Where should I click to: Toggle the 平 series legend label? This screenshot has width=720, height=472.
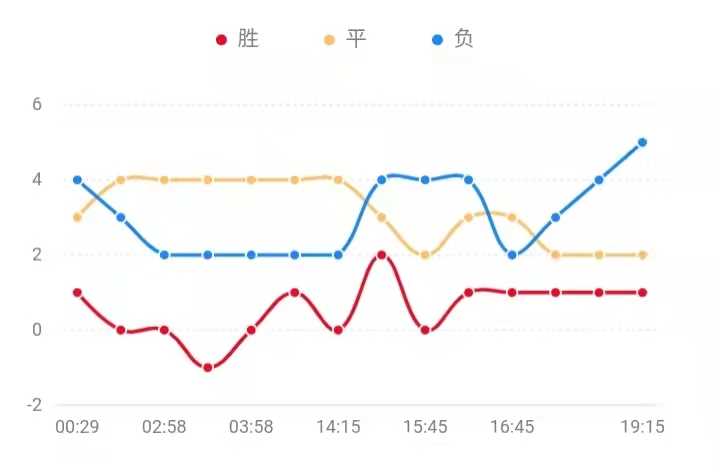[x=356, y=40]
